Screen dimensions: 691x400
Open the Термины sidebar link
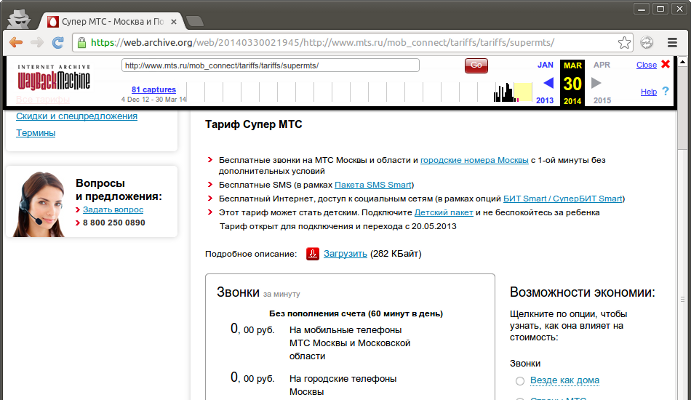click(36, 133)
